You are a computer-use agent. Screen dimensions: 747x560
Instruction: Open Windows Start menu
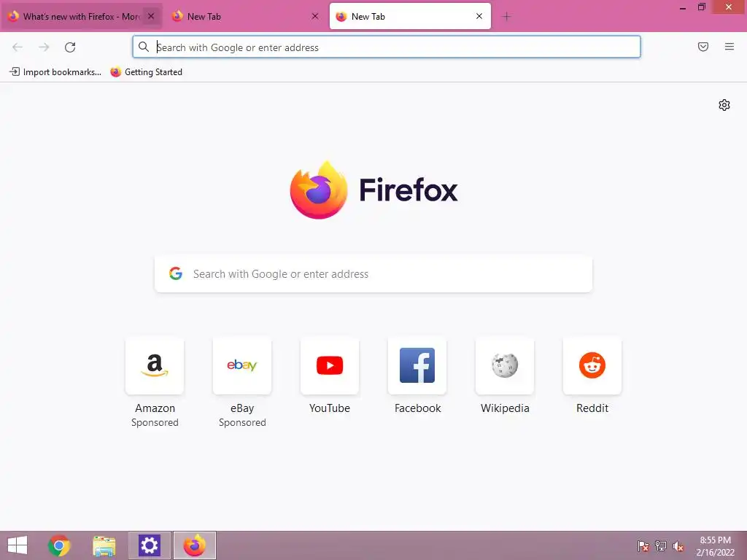[18, 545]
